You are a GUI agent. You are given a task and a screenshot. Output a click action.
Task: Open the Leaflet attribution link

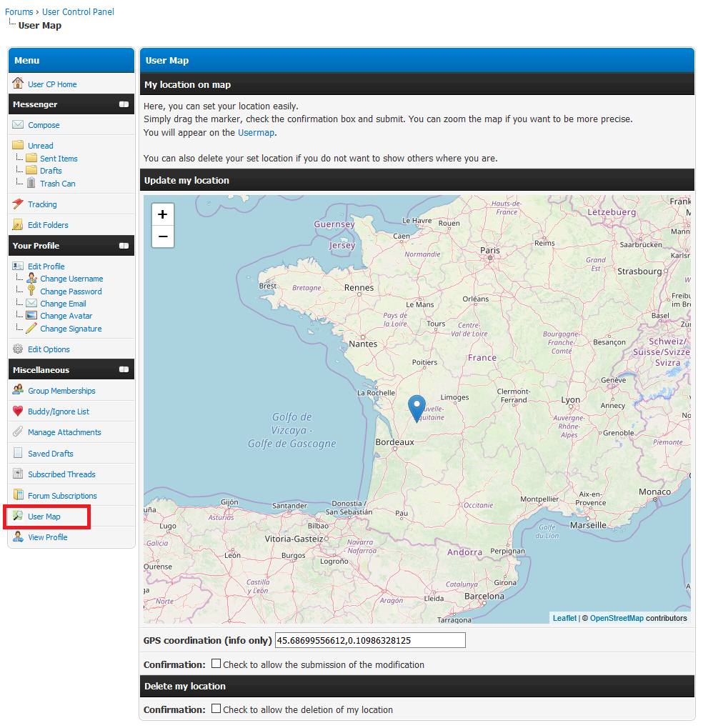pyautogui.click(x=564, y=618)
